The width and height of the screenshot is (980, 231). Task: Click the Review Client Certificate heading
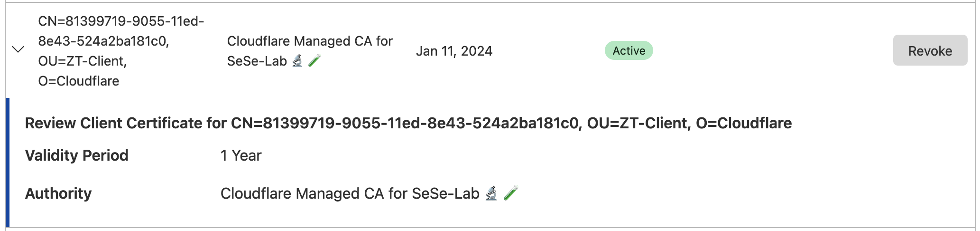point(408,124)
